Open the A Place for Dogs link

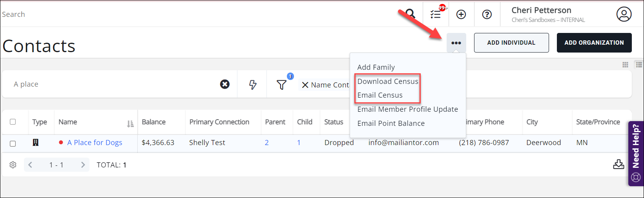95,143
